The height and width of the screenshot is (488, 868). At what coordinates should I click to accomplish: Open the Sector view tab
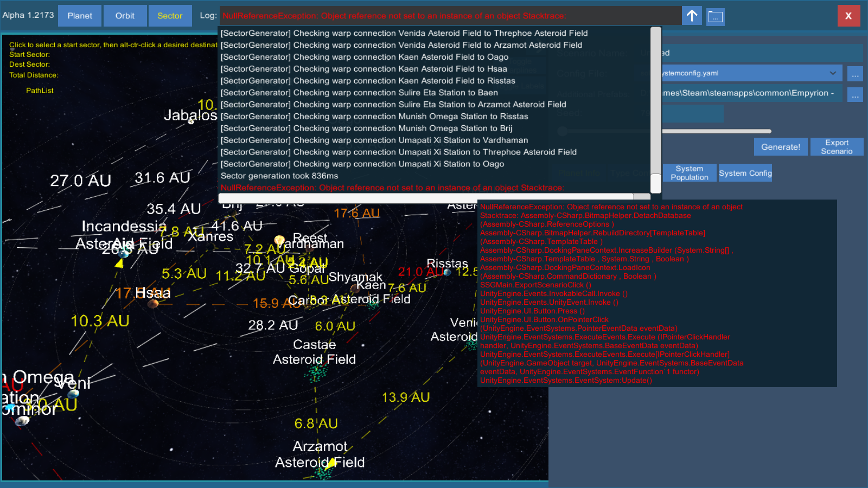(170, 16)
